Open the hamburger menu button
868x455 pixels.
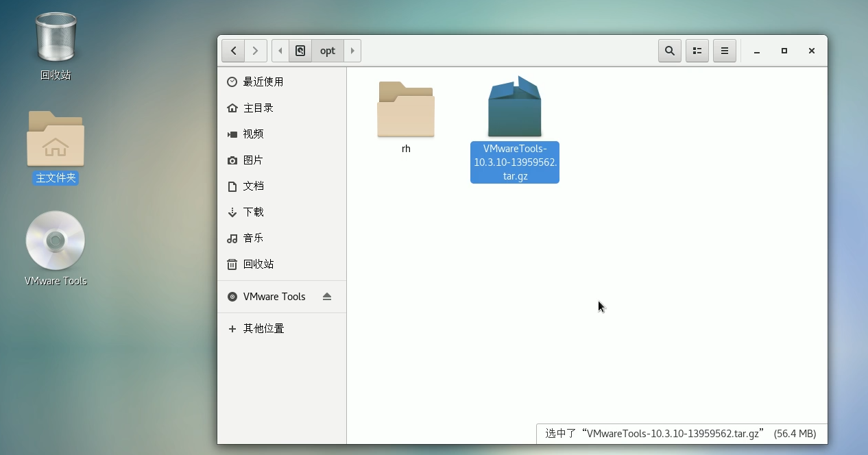tap(725, 51)
